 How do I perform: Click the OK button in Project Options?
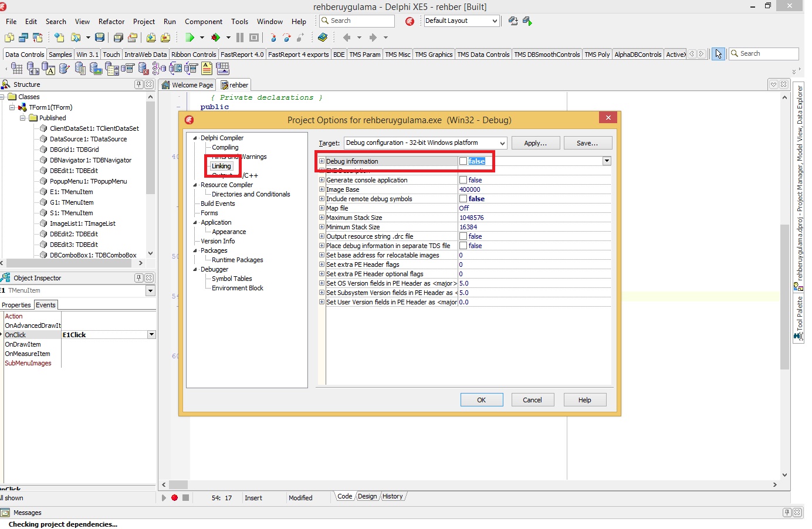point(482,400)
